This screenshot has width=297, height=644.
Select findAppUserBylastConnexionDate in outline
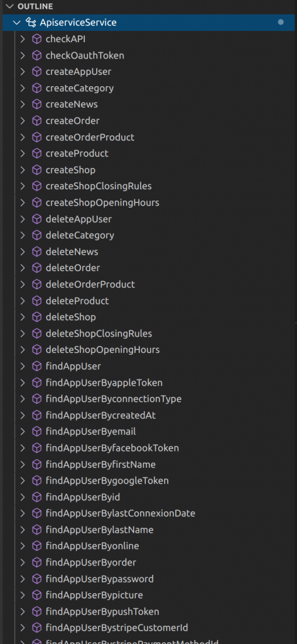[121, 513]
